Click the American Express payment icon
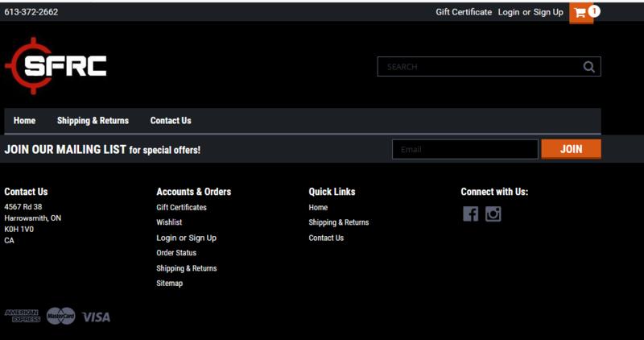The image size is (644, 340). tap(22, 316)
